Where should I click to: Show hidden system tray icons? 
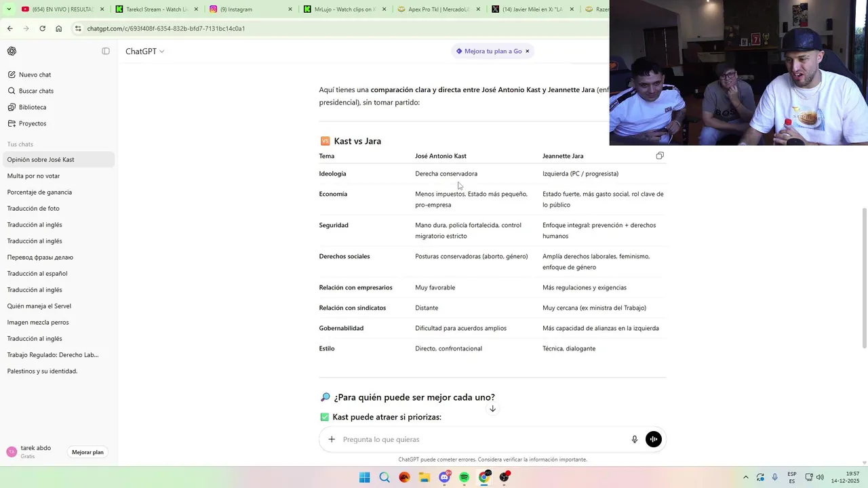coord(746,477)
